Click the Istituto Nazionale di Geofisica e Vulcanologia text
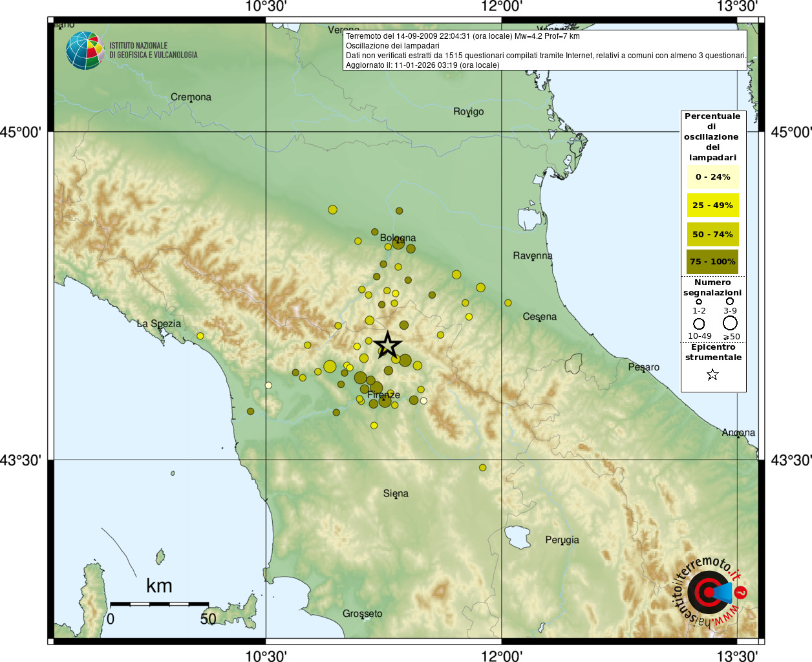The width and height of the screenshot is (812, 662). tap(153, 50)
